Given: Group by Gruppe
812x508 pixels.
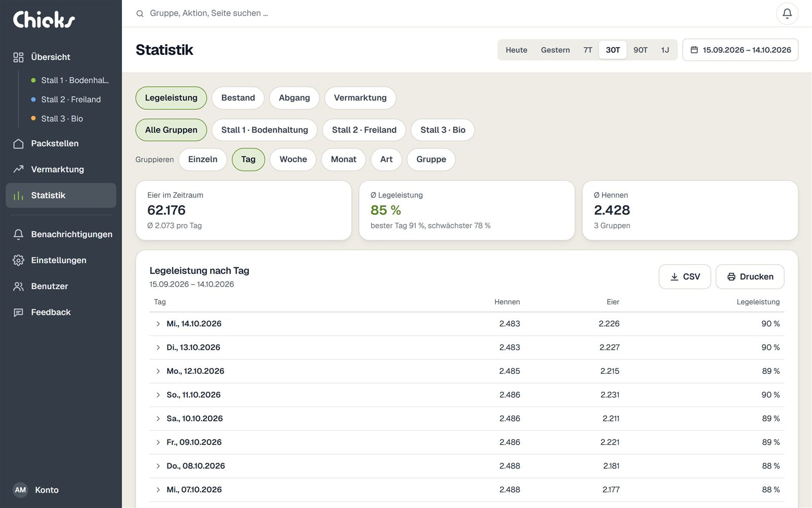Looking at the screenshot, I should (431, 160).
